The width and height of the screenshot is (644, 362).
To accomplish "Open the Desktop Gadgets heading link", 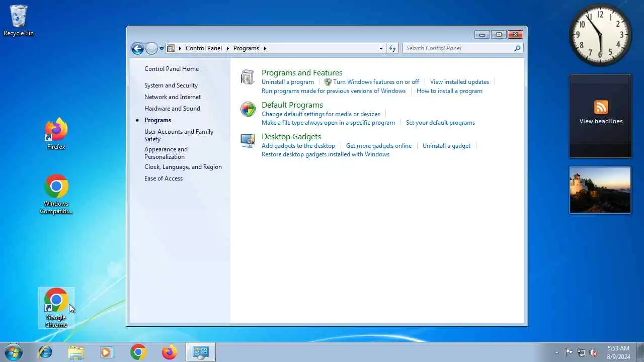I will click(291, 137).
